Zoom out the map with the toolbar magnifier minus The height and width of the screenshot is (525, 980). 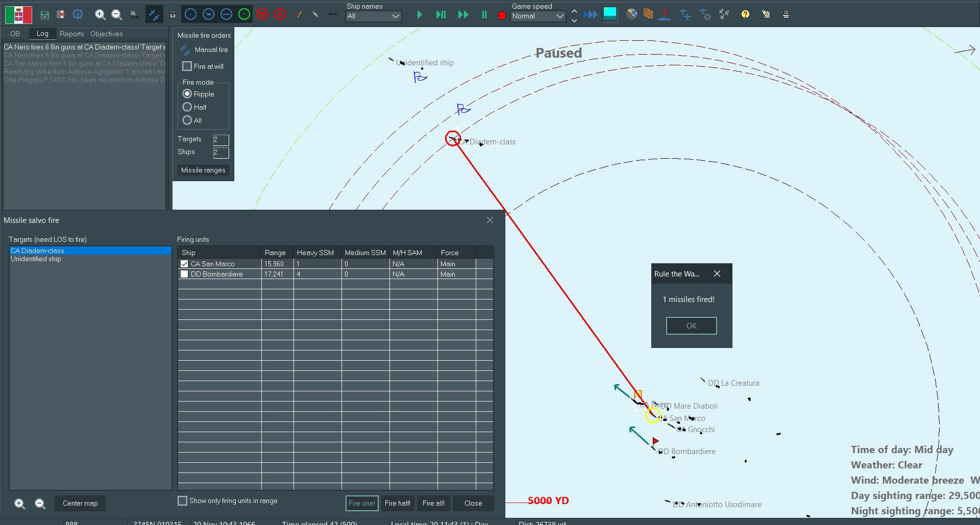click(x=116, y=15)
